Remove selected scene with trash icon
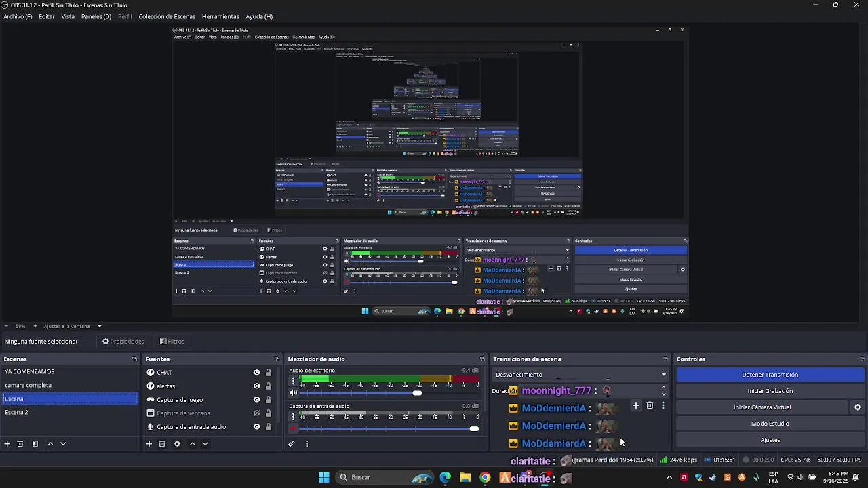The width and height of the screenshot is (868, 488). (20, 444)
